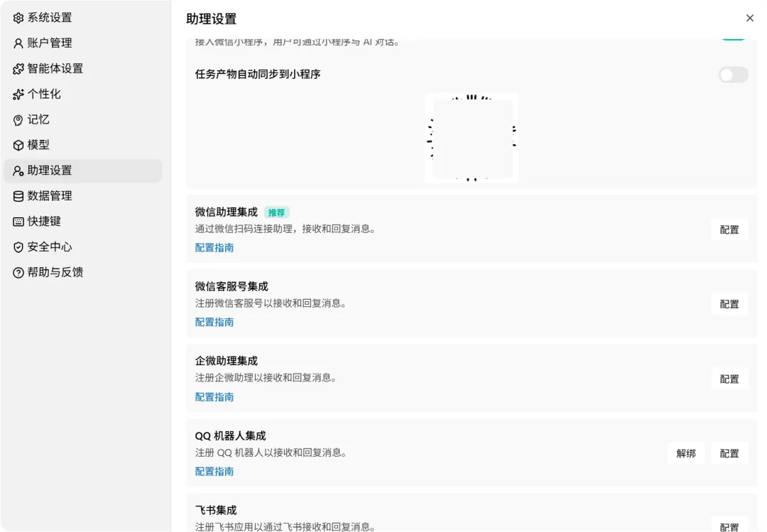The width and height of the screenshot is (767, 532).
Task: Click 配置 for QQ 机器人集成
Action: point(729,453)
